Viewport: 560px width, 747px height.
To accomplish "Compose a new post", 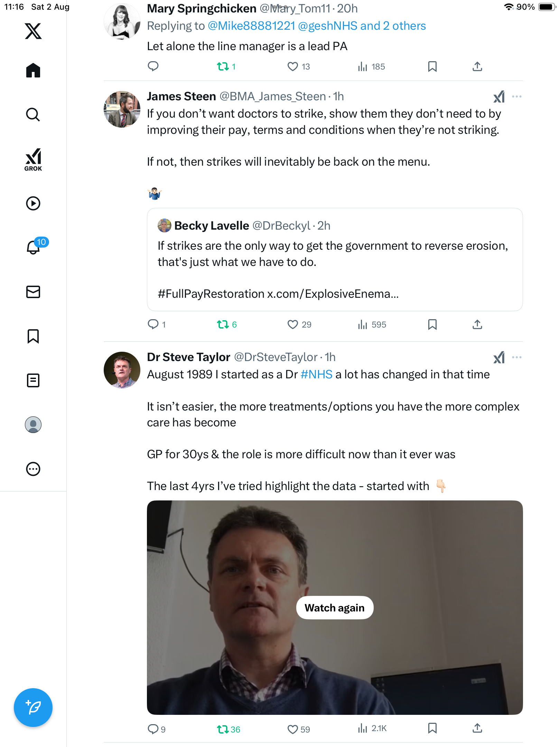I will (33, 708).
